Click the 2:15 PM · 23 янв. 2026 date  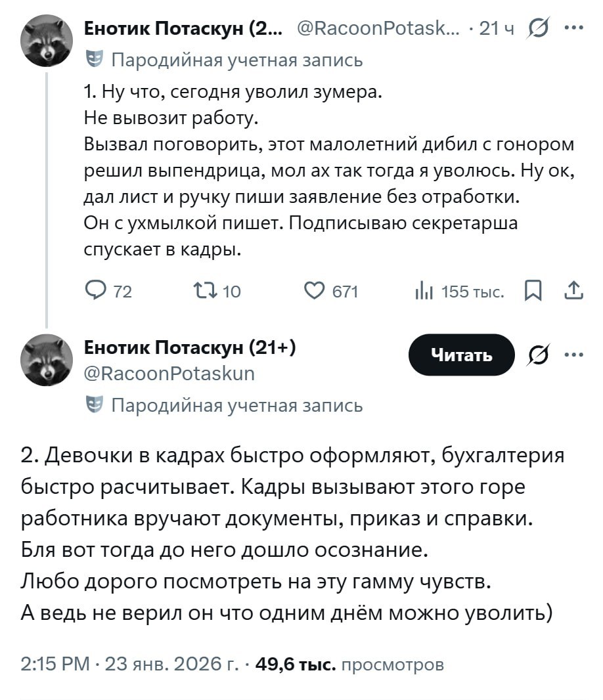[129, 664]
